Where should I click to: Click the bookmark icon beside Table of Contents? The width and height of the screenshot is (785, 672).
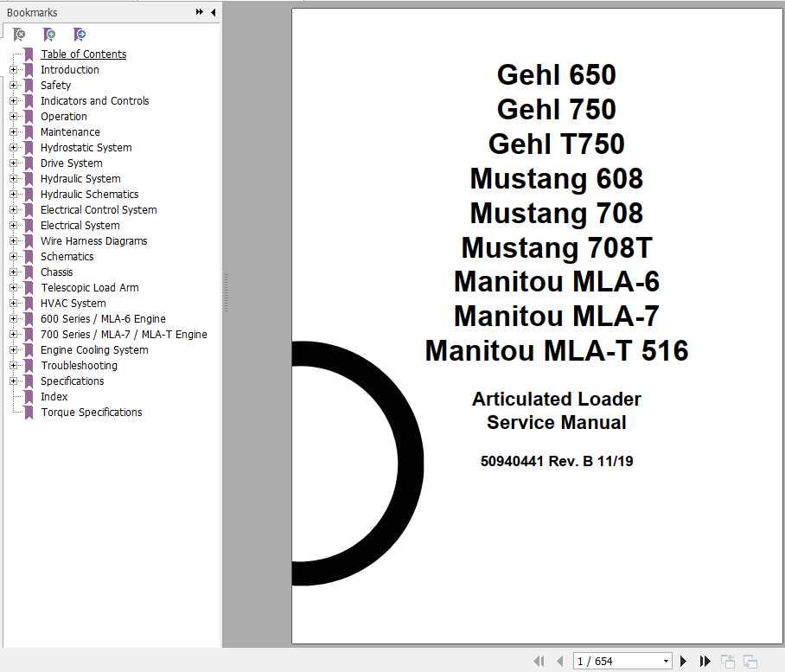[29, 54]
